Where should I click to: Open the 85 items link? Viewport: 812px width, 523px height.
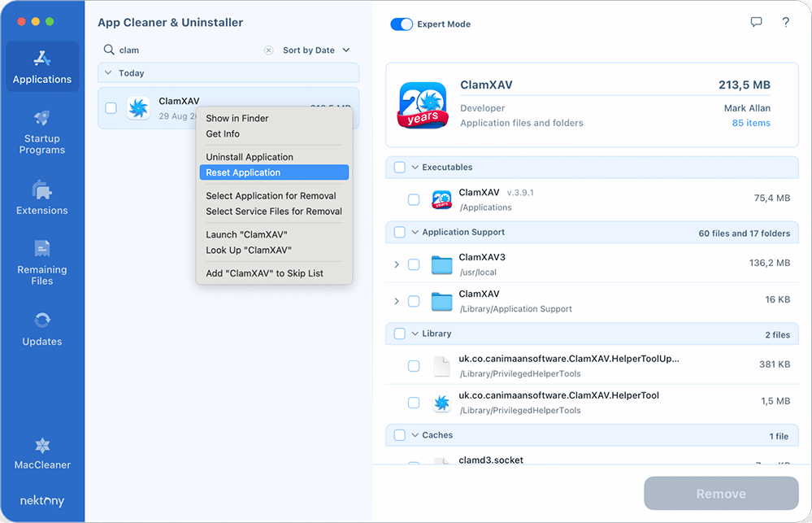click(751, 123)
